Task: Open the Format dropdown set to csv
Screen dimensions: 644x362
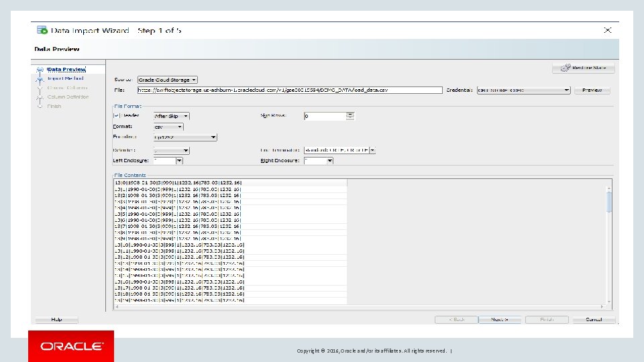Action: [x=168, y=127]
